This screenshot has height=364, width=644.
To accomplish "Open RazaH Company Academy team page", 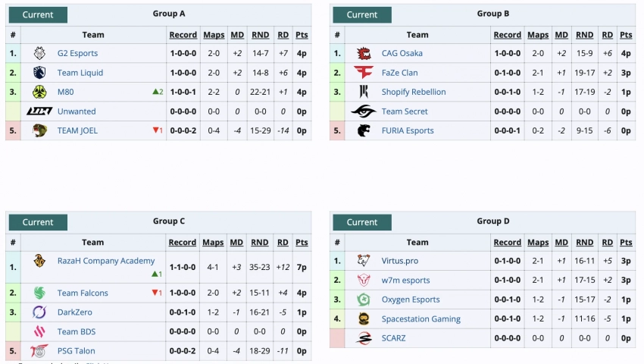I will (105, 261).
